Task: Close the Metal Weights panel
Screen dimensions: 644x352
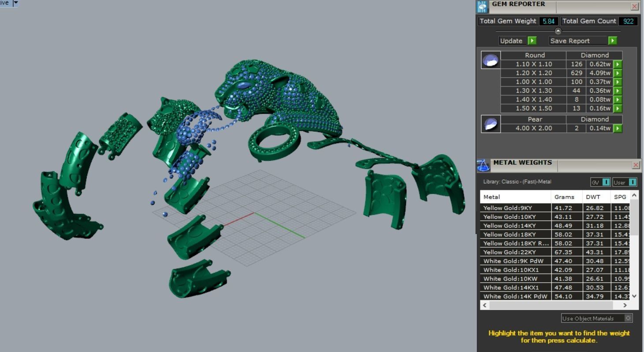Action: (636, 165)
